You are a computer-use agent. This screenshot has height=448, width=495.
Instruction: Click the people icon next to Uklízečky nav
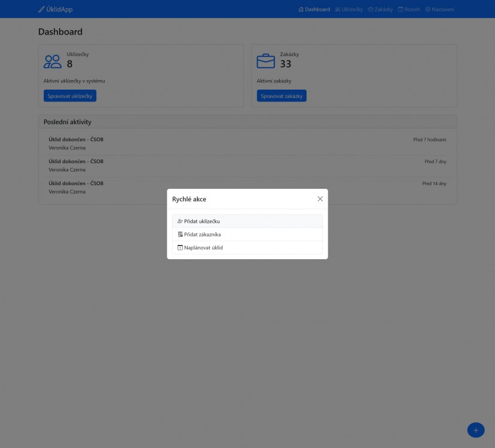[338, 10]
